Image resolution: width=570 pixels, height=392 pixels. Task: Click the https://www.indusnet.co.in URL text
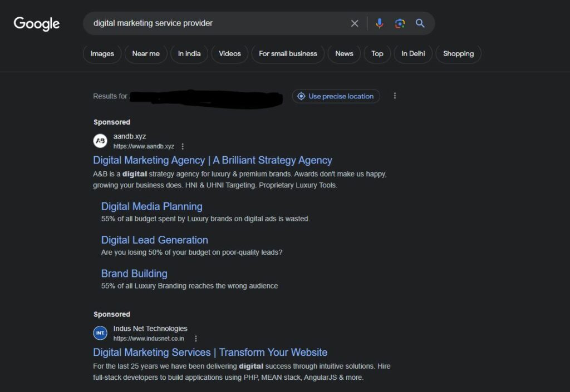pyautogui.click(x=149, y=339)
